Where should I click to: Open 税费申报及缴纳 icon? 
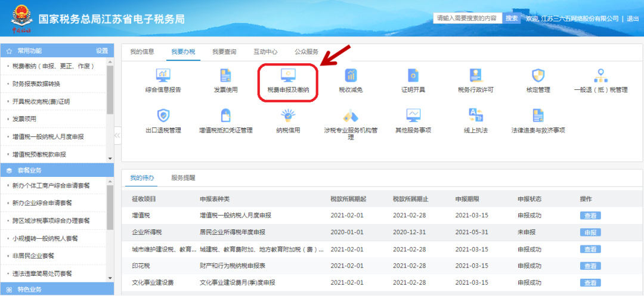click(x=288, y=76)
